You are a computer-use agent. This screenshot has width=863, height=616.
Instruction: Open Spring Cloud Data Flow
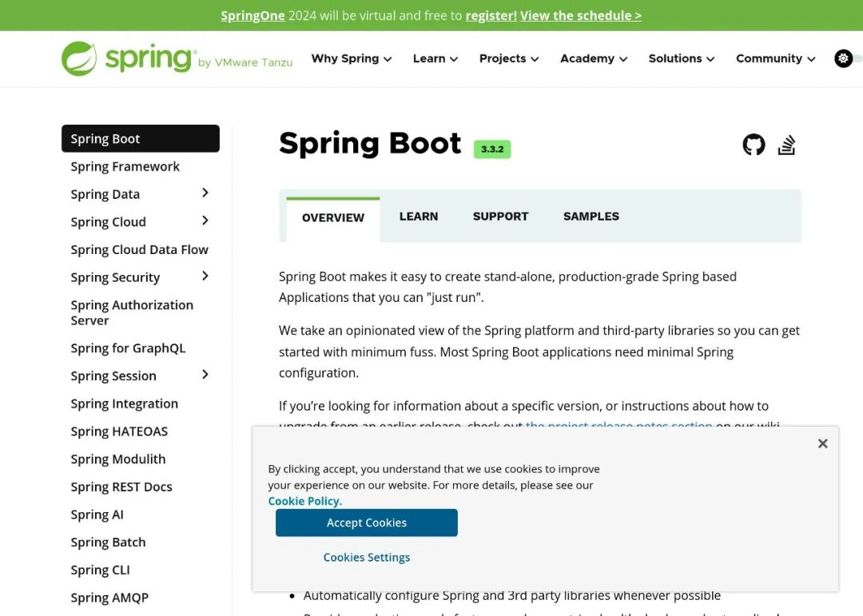tap(139, 249)
